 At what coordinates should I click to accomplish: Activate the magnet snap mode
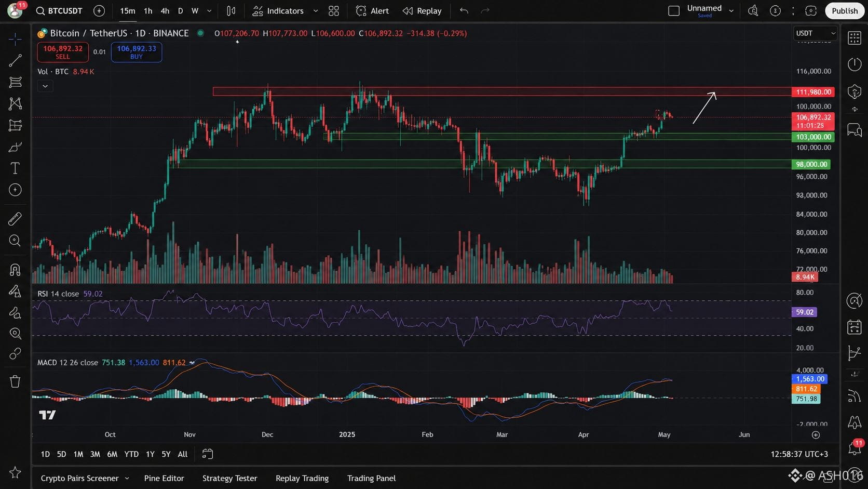point(15,270)
